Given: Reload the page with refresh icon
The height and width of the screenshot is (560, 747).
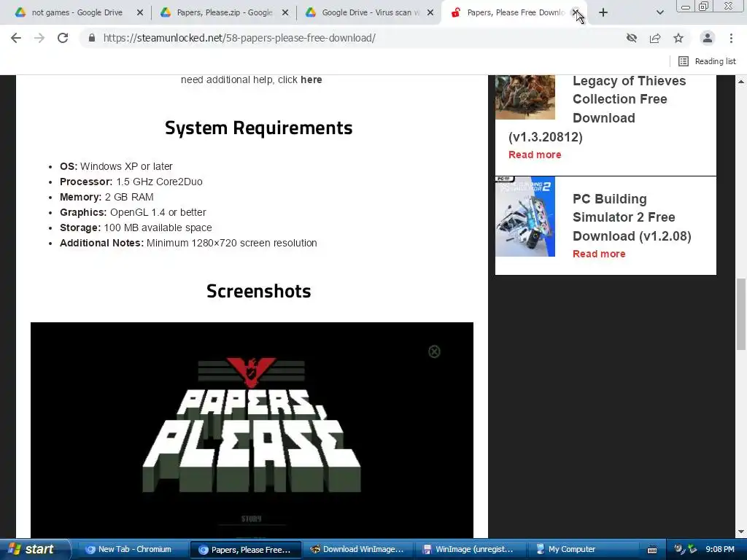Looking at the screenshot, I should 63,38.
